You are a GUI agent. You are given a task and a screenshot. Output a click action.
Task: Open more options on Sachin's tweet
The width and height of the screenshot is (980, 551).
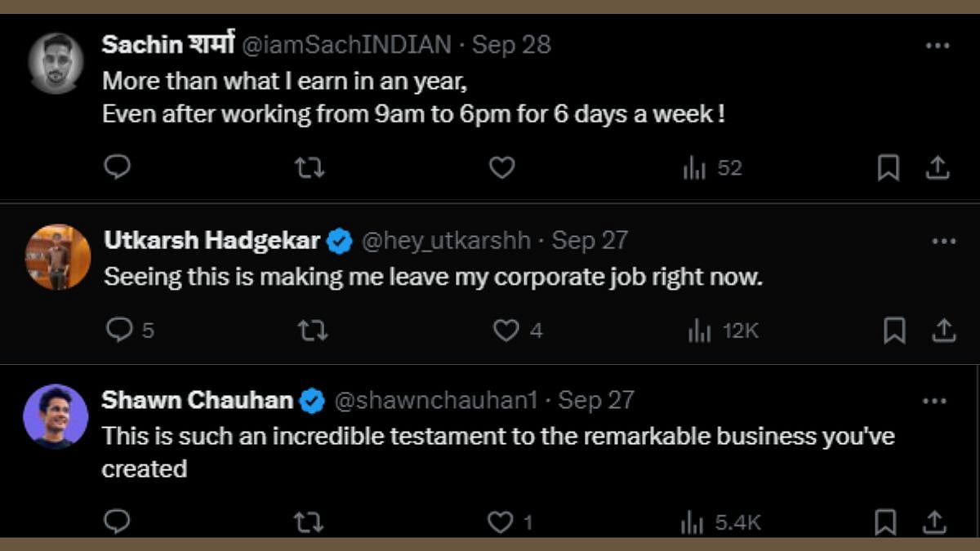tap(938, 46)
